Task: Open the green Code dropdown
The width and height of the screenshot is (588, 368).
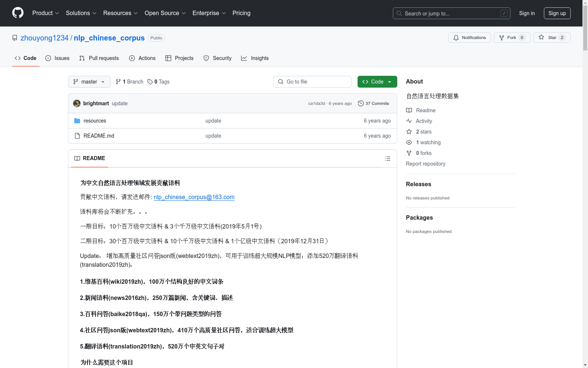Action: tap(377, 82)
